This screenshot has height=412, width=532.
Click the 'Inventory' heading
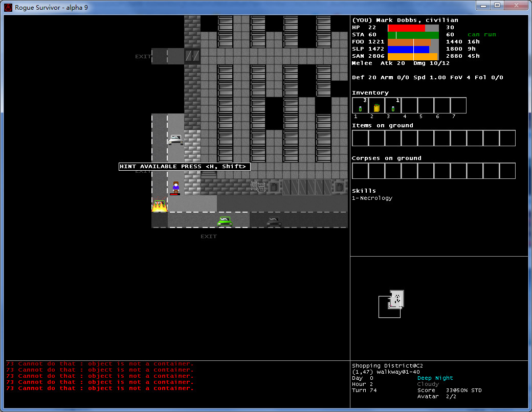370,93
